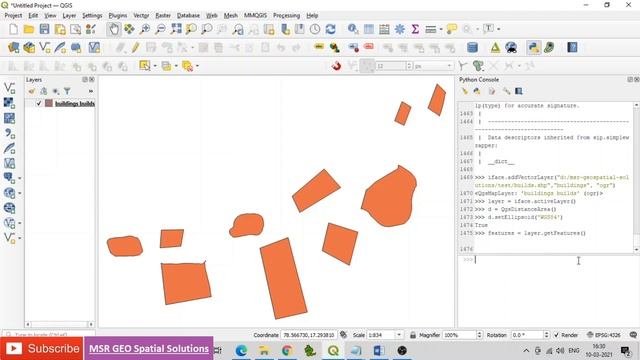Toggle visibility of buildings builds layer
This screenshot has height=360, width=640.
click(39, 103)
